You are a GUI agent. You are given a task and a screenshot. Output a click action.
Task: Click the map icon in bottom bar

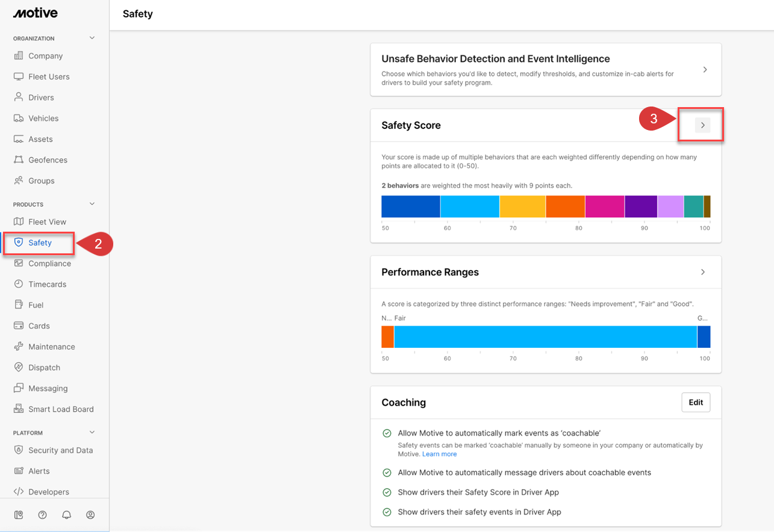coord(18,515)
